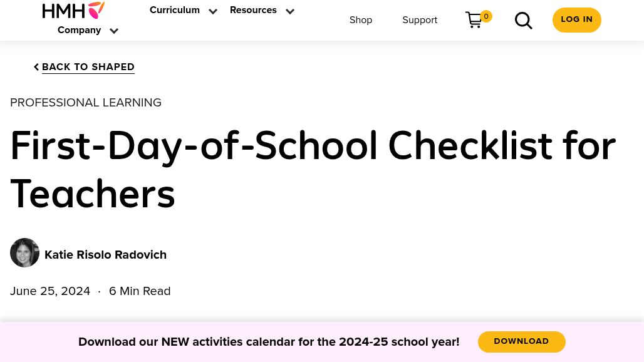Image resolution: width=644 pixels, height=362 pixels.
Task: Open the Support link
Action: (x=420, y=20)
